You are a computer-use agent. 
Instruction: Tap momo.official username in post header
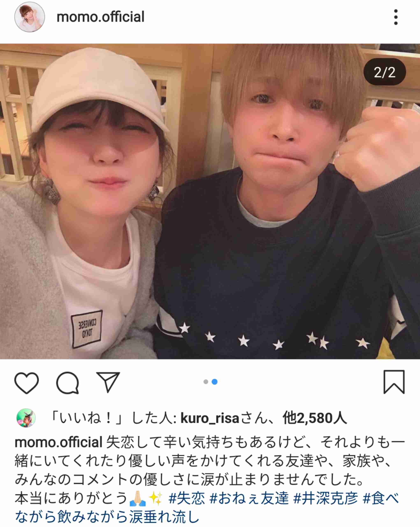click(x=100, y=17)
